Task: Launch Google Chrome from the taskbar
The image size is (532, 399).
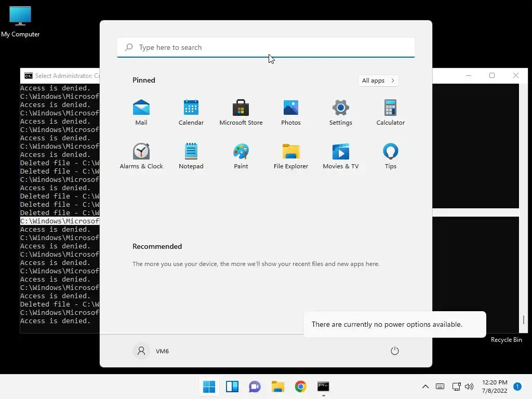Action: [301, 387]
